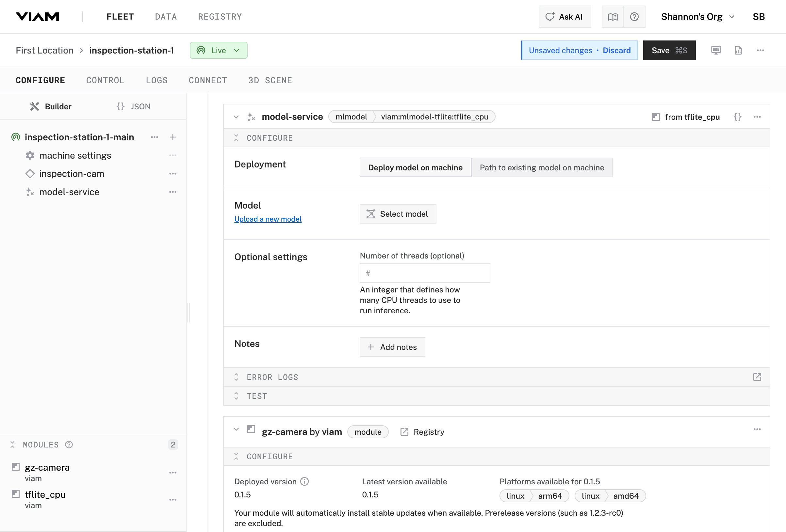Open the error logs in a new window
The image size is (786, 532).
[x=757, y=377]
